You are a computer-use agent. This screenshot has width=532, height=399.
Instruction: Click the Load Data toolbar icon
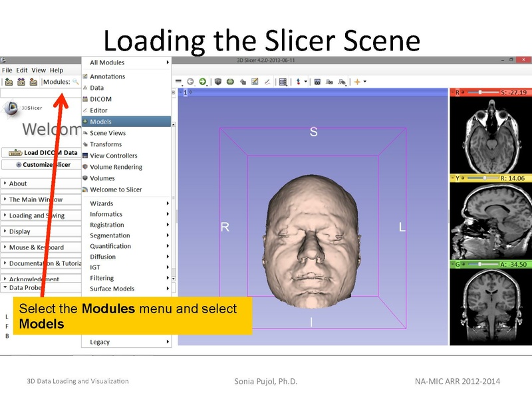click(9, 82)
